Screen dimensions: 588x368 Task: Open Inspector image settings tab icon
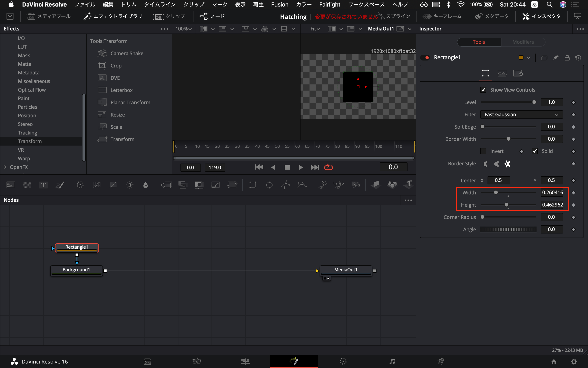502,73
